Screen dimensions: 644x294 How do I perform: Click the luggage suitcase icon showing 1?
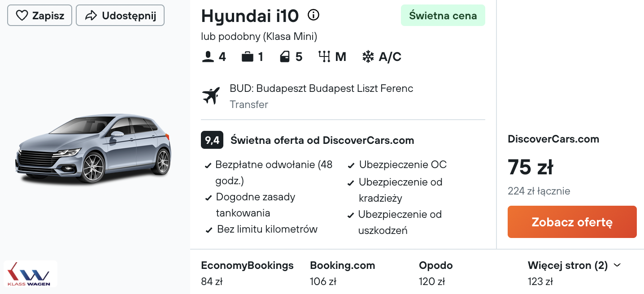tap(248, 57)
